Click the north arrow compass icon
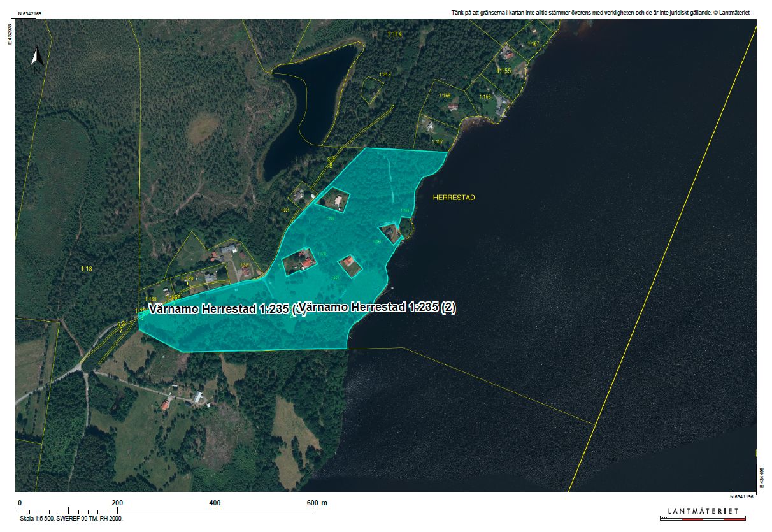 37,59
